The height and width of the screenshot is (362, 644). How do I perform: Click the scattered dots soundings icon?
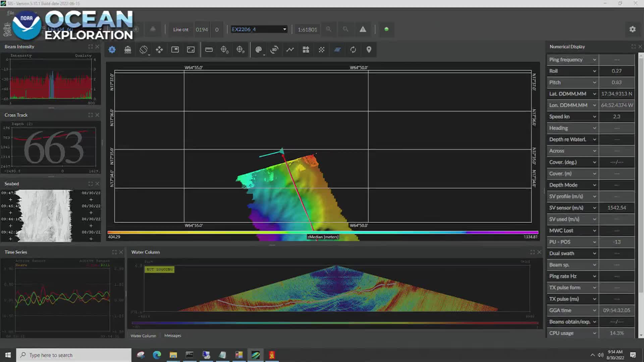click(322, 50)
